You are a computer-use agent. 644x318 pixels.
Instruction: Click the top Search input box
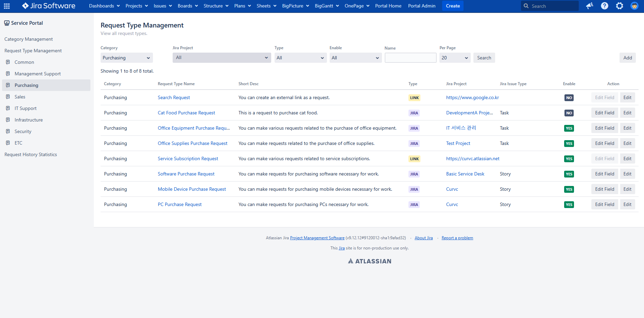550,6
